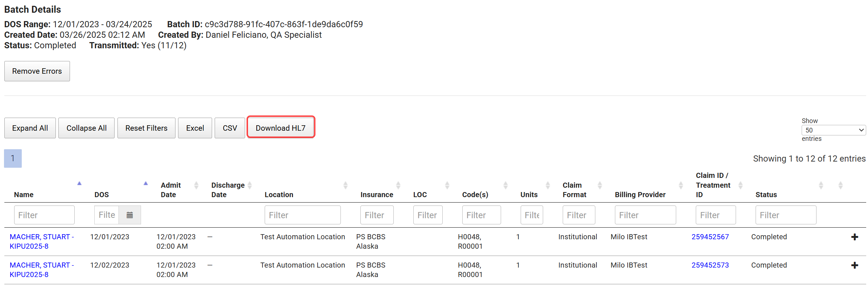Export the table using Excel button
This screenshot has height=285, width=868.
tap(195, 128)
